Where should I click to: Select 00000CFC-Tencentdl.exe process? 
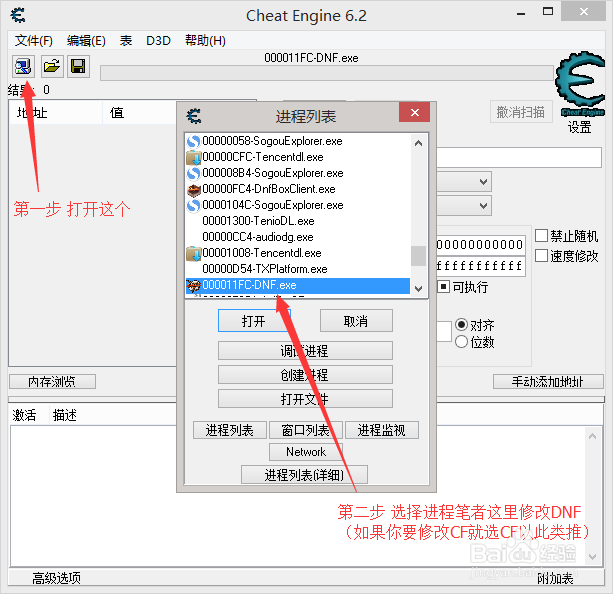298,157
